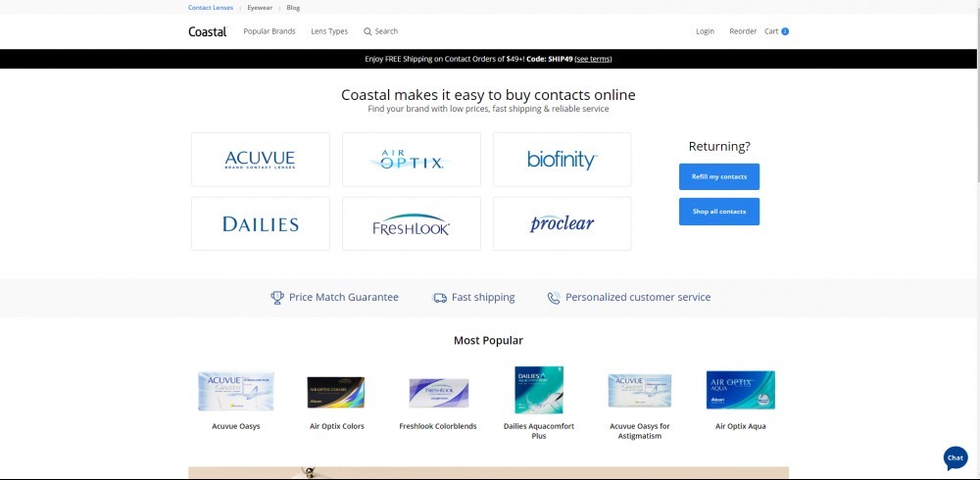Click the 'Price Match Guarantee' text
The height and width of the screenshot is (480, 980).
tap(344, 298)
